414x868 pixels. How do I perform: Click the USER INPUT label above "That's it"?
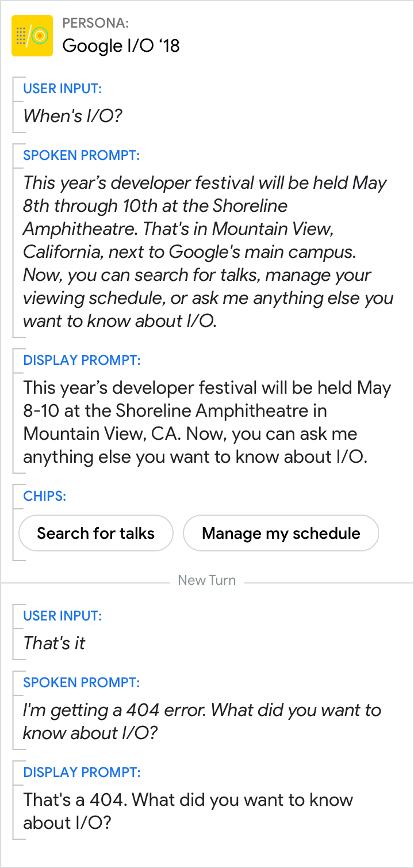tap(62, 616)
